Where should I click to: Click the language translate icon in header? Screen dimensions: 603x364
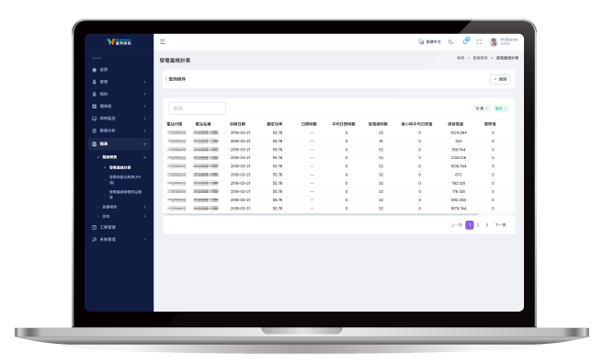(421, 41)
